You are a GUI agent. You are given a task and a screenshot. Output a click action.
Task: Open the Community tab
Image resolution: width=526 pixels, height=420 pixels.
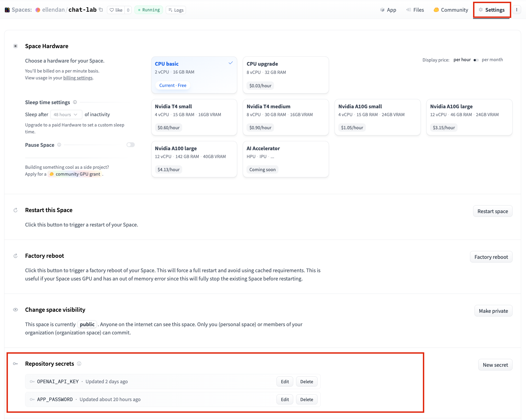tap(451, 10)
